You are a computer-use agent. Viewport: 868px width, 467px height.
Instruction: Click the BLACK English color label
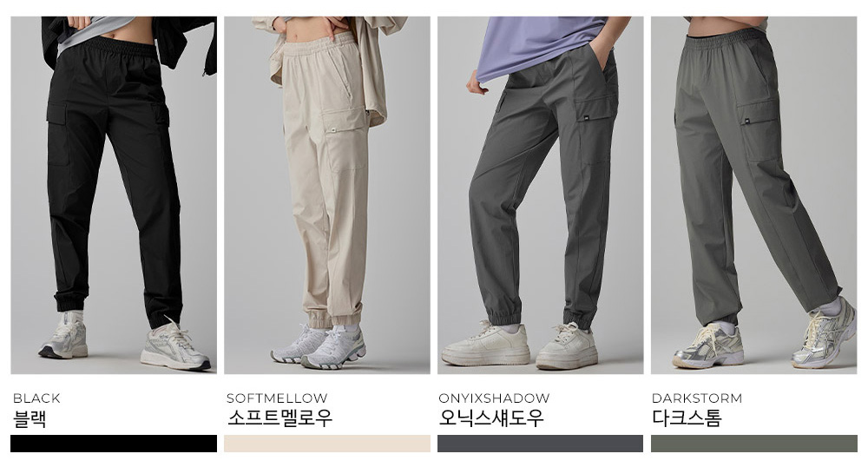36,398
